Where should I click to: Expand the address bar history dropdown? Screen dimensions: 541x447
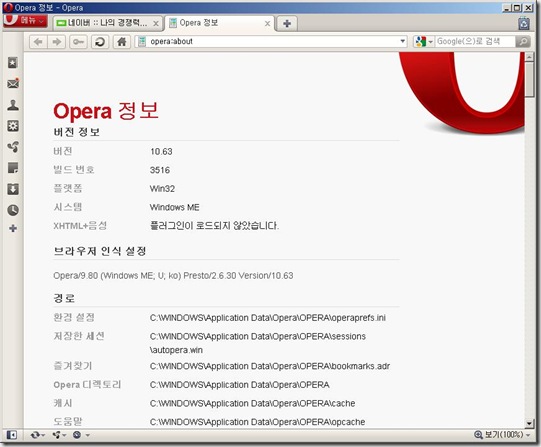point(402,41)
